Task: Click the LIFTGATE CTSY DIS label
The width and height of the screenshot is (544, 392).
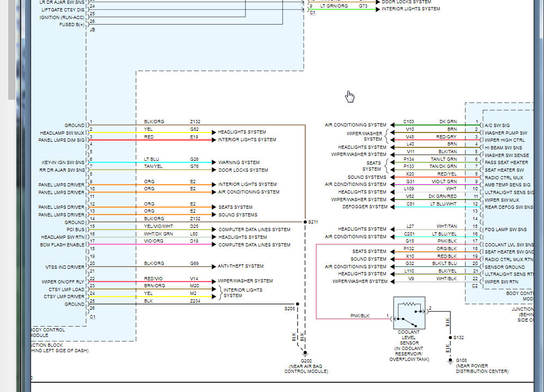Action: point(63,10)
